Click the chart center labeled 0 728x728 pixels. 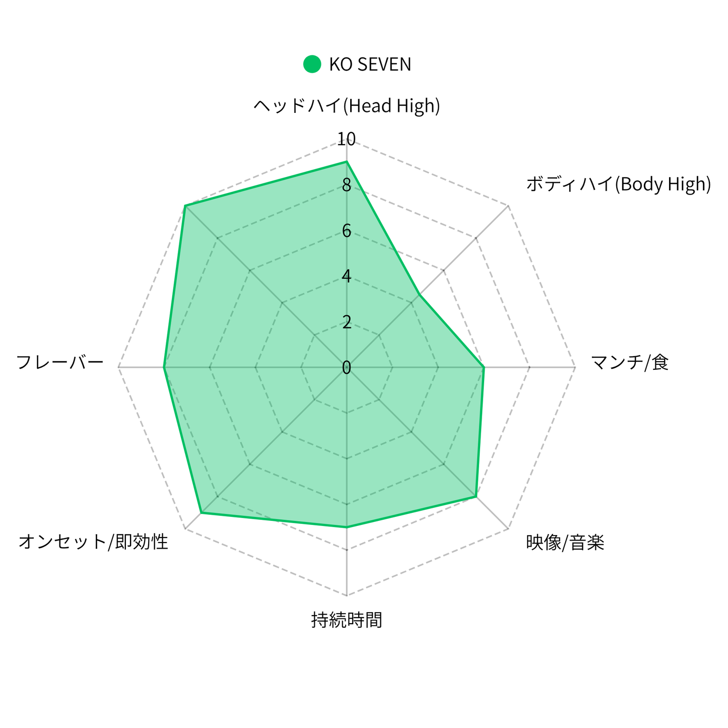tap(347, 368)
